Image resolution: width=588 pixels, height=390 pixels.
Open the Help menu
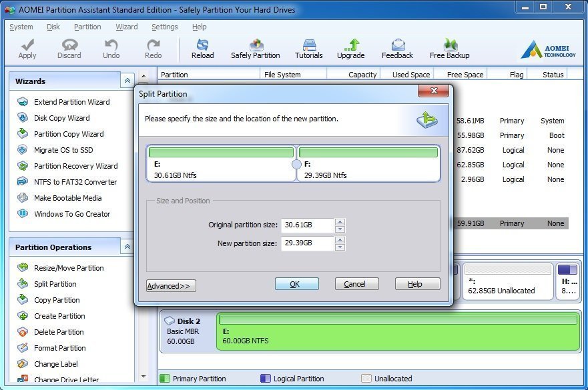[199, 27]
